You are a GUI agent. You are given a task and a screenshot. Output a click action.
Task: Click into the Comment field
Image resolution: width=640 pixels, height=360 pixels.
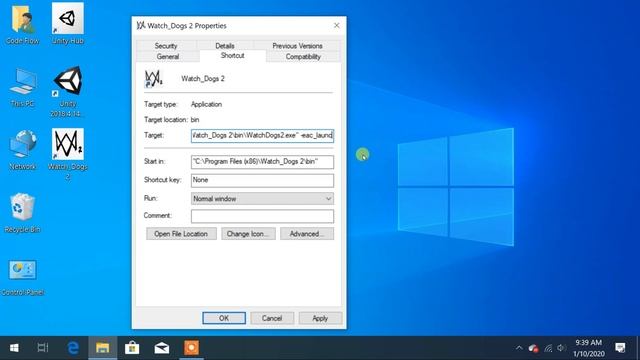point(262,216)
